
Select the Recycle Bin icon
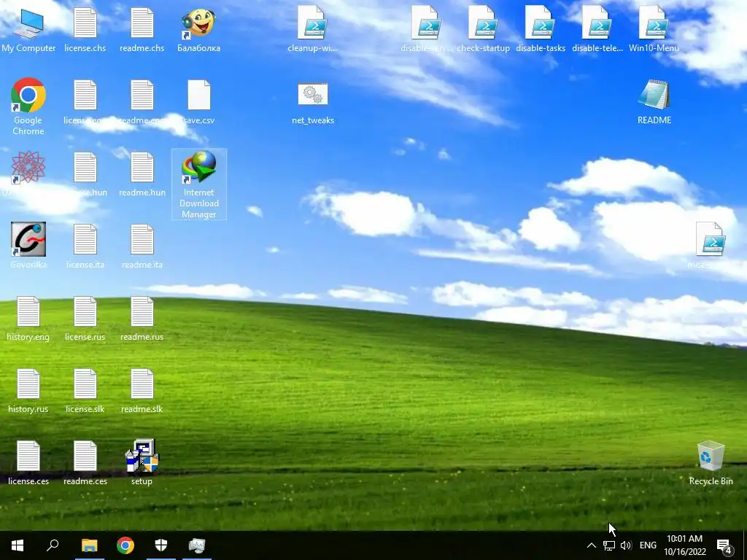(x=711, y=462)
